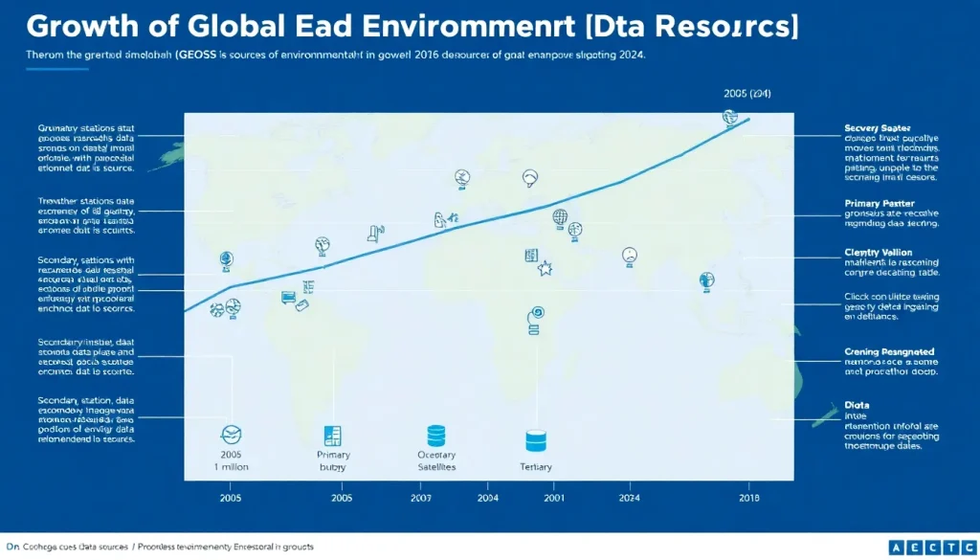
Task: Click the 'Primary Paster' heading
Action: [x=879, y=203]
